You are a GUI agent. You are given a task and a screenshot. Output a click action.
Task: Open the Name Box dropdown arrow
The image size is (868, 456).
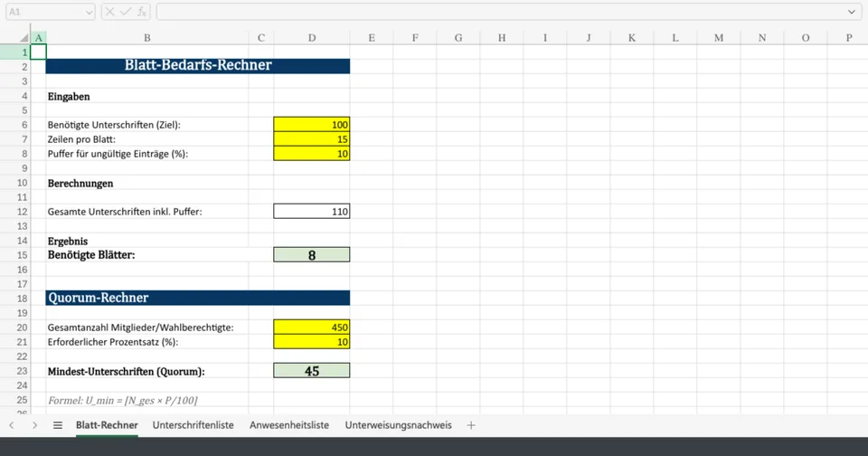click(x=89, y=12)
